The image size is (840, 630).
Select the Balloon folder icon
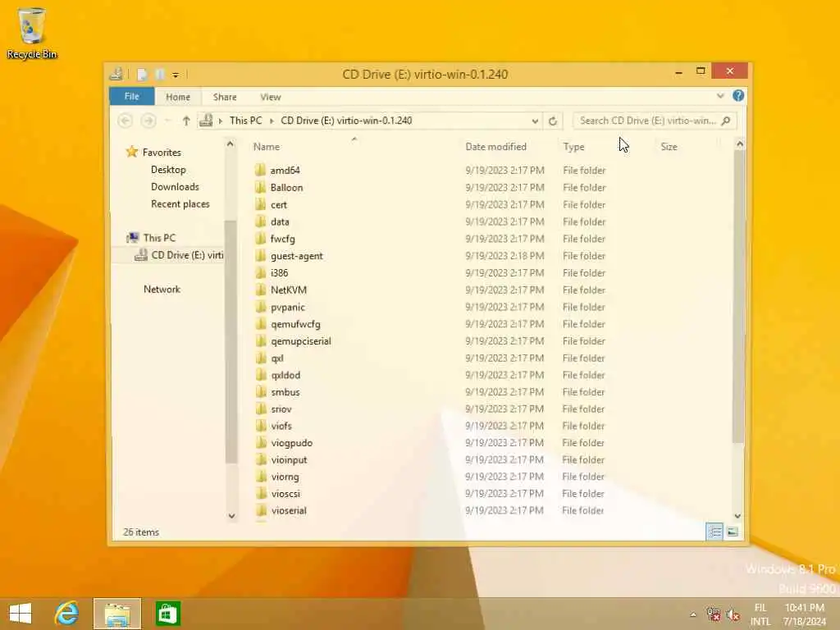[x=260, y=188]
